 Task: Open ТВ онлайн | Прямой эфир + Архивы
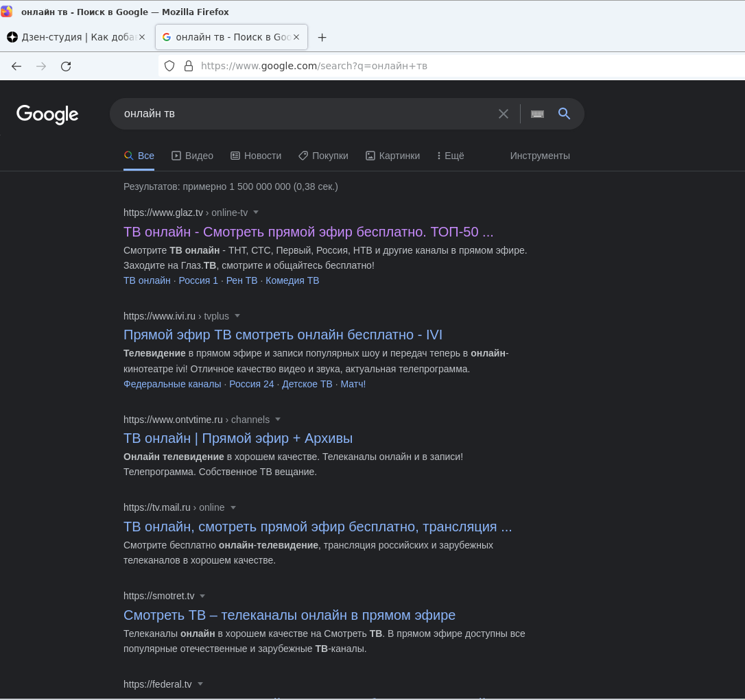tap(238, 438)
